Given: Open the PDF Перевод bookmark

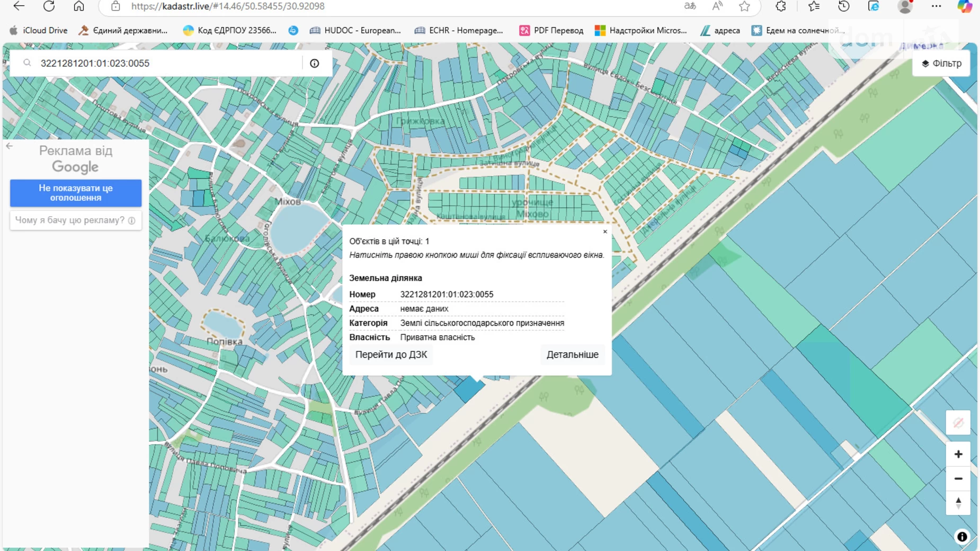Looking at the screenshot, I should 551,30.
